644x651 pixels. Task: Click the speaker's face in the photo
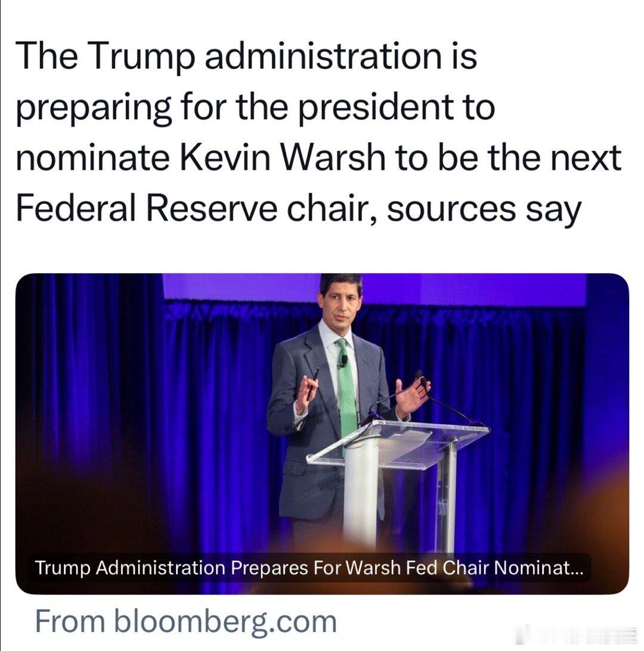[x=342, y=304]
